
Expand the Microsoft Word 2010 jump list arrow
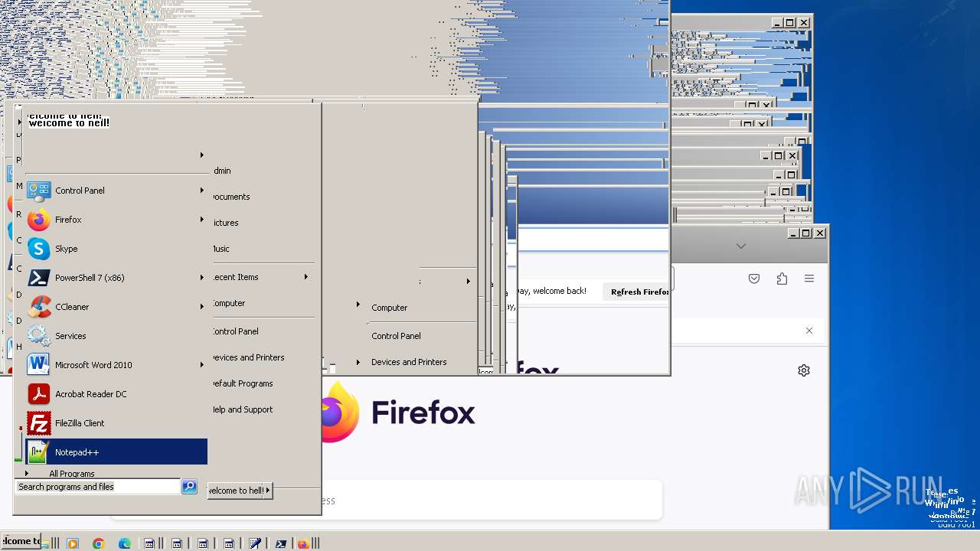(x=202, y=365)
